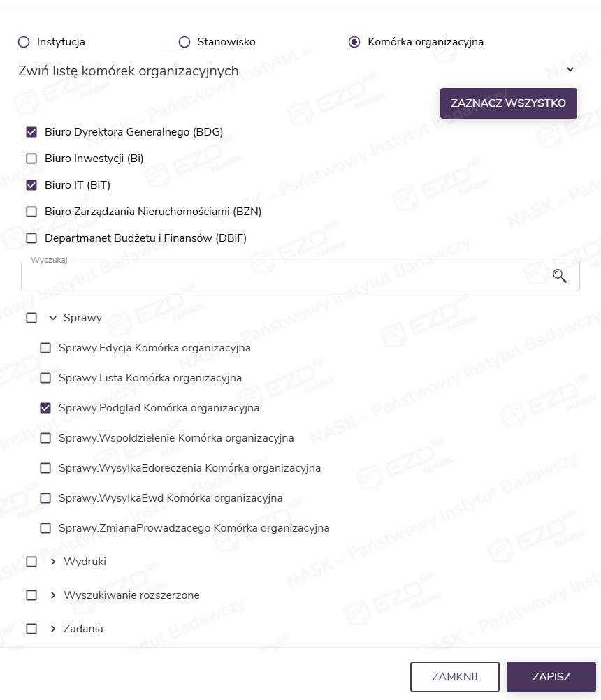
Task: Uncheck Biuro Dyrektora Generalnego (BDG)
Action: coord(31,132)
